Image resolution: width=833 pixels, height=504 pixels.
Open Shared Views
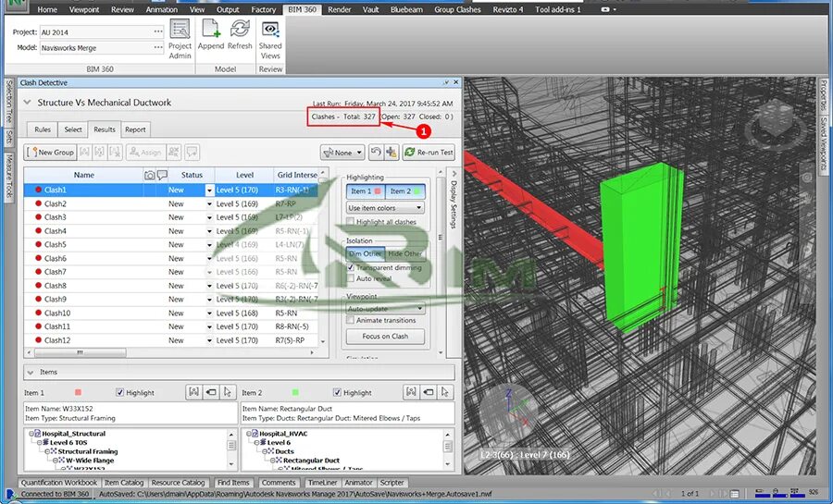tap(270, 39)
